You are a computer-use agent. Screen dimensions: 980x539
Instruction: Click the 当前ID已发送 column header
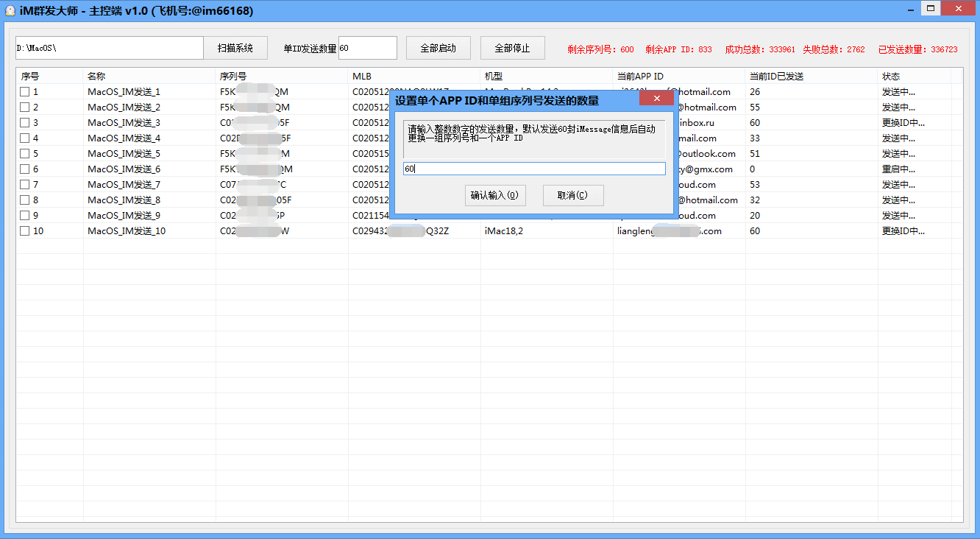click(x=812, y=77)
